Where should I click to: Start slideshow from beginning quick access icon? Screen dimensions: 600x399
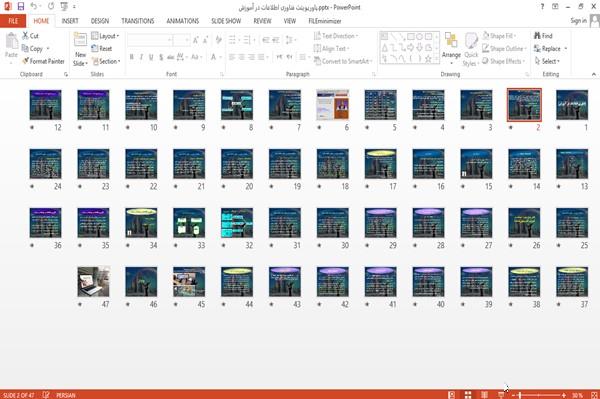tap(64, 7)
